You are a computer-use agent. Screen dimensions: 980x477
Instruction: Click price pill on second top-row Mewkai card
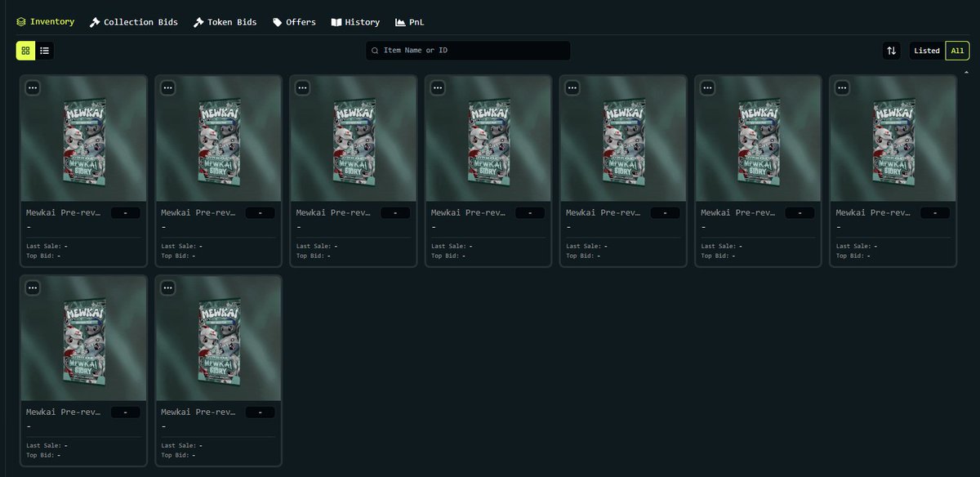[260, 212]
